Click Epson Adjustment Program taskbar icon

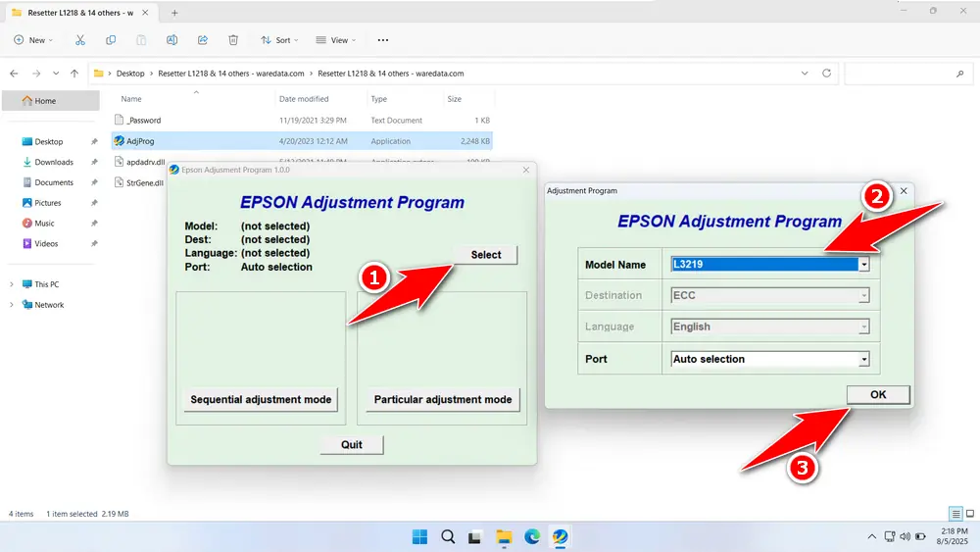[x=560, y=536]
